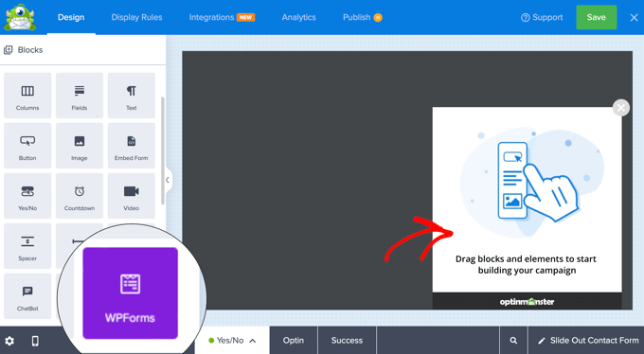Click the green Save button
The height and width of the screenshot is (354, 644).
coord(597,17)
